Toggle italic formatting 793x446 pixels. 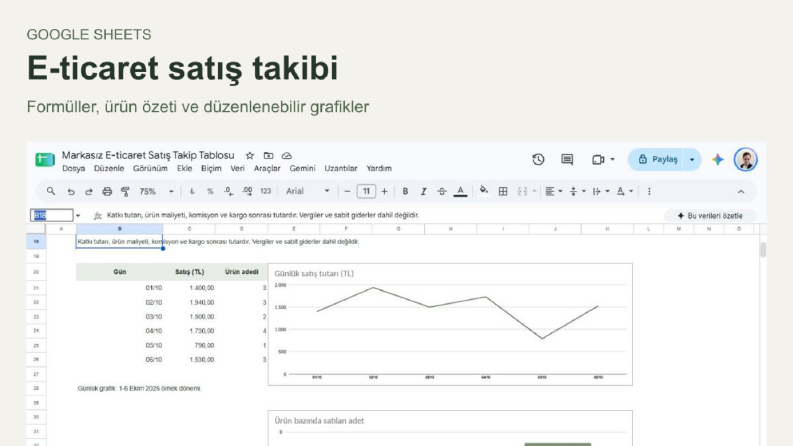[x=423, y=191]
